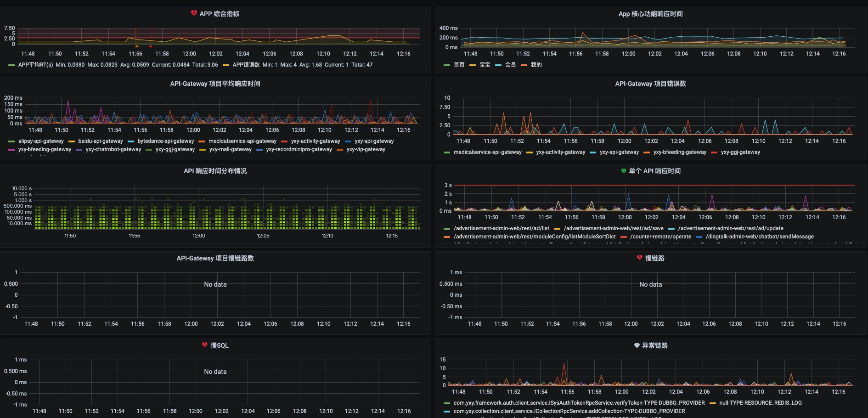
Task: Open the APP 综合指标 panel title menu
Action: 219,14
